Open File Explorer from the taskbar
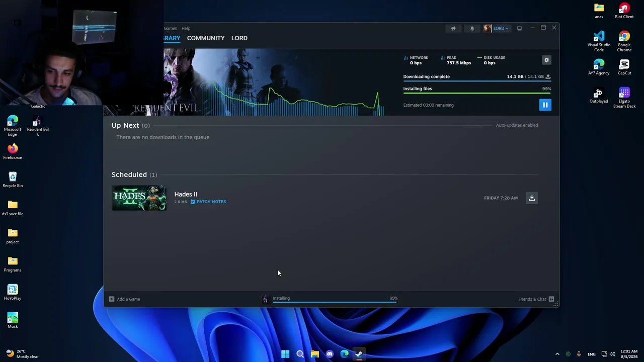The width and height of the screenshot is (644, 362). click(x=314, y=354)
